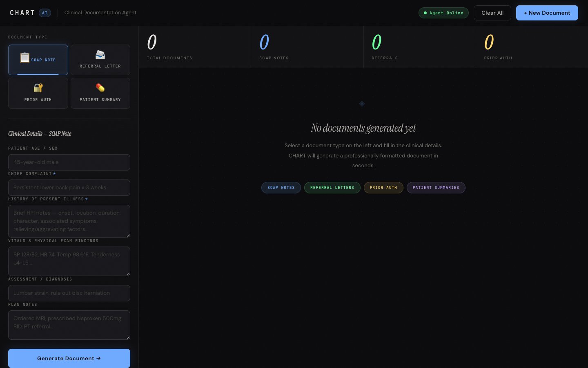The height and width of the screenshot is (368, 588).
Task: Click into the Chief Complaint input
Action: pos(69,188)
